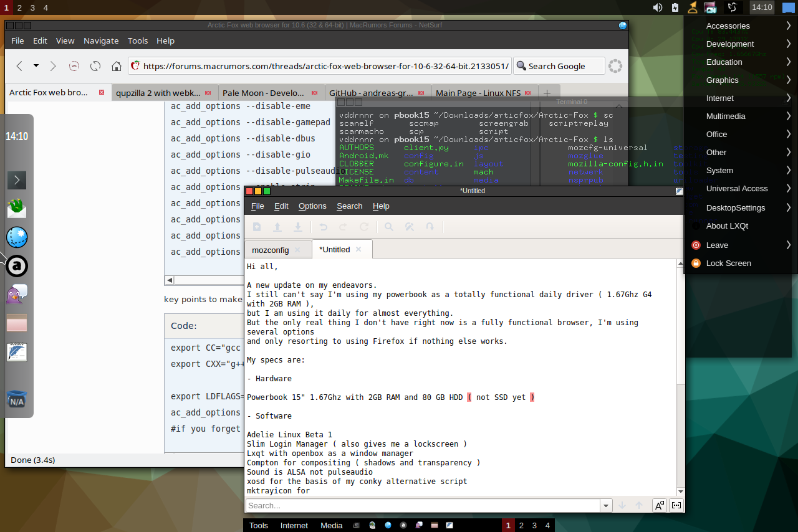Open Tools menu on bottom panel

click(x=259, y=525)
